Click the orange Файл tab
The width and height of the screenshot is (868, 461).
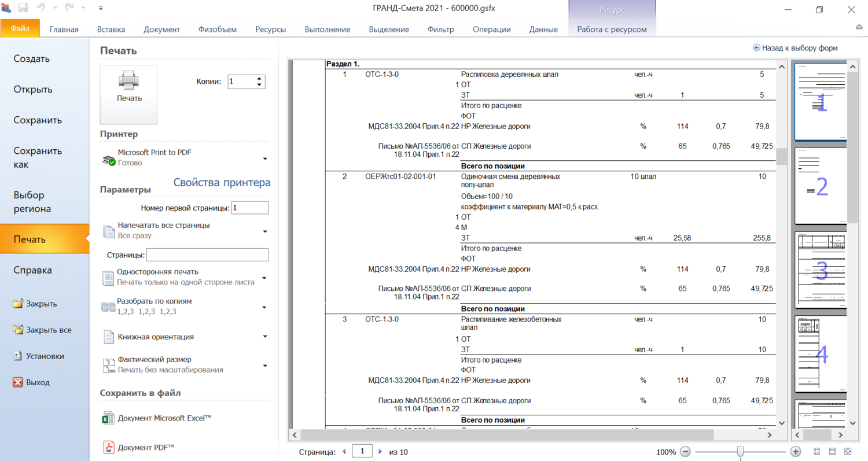pyautogui.click(x=20, y=29)
